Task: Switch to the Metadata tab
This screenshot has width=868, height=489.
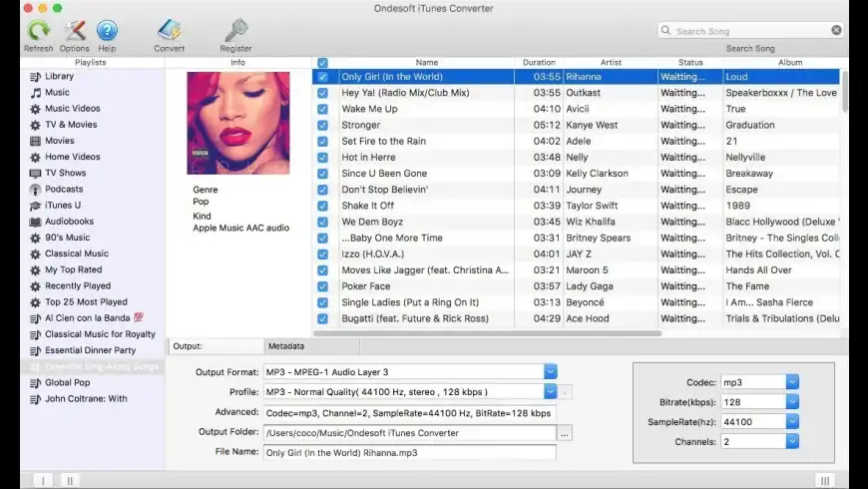Action: point(312,346)
